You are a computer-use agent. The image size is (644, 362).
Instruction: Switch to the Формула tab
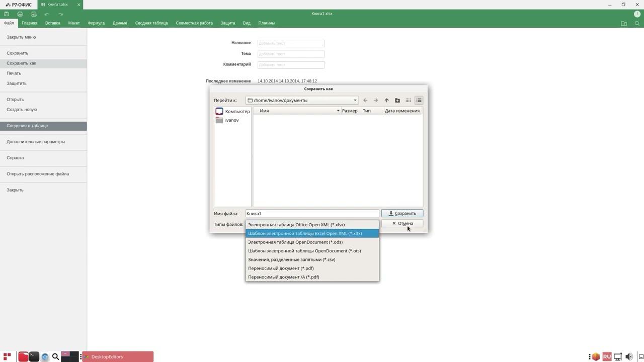pos(96,23)
